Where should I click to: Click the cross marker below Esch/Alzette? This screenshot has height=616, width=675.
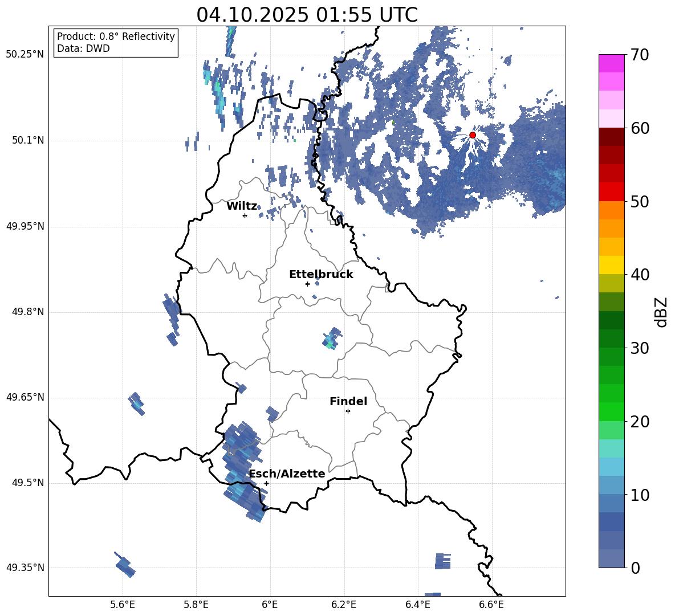pos(266,483)
